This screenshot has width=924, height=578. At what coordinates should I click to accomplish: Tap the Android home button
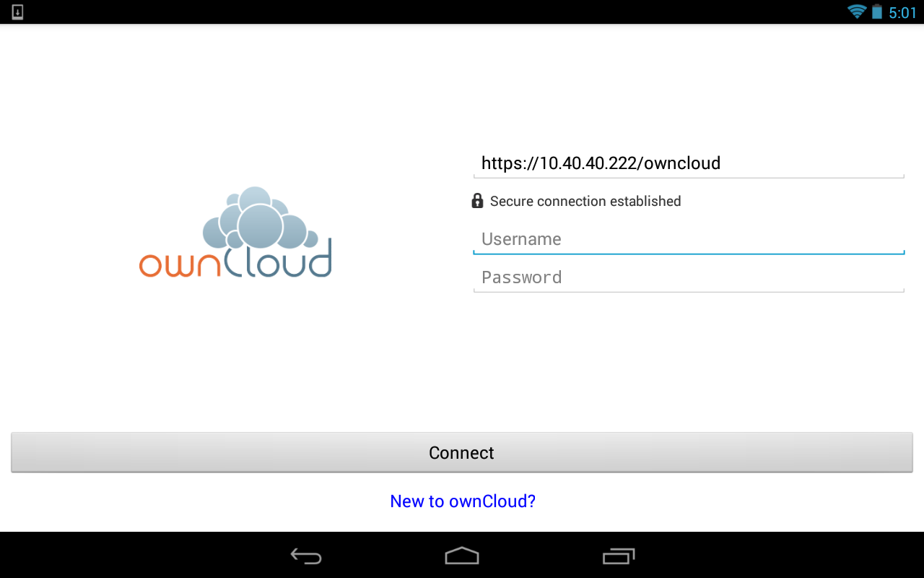(x=462, y=556)
